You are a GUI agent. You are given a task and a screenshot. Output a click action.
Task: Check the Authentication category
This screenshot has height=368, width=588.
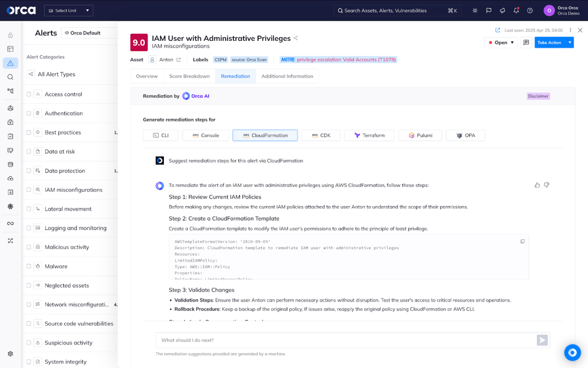point(28,113)
